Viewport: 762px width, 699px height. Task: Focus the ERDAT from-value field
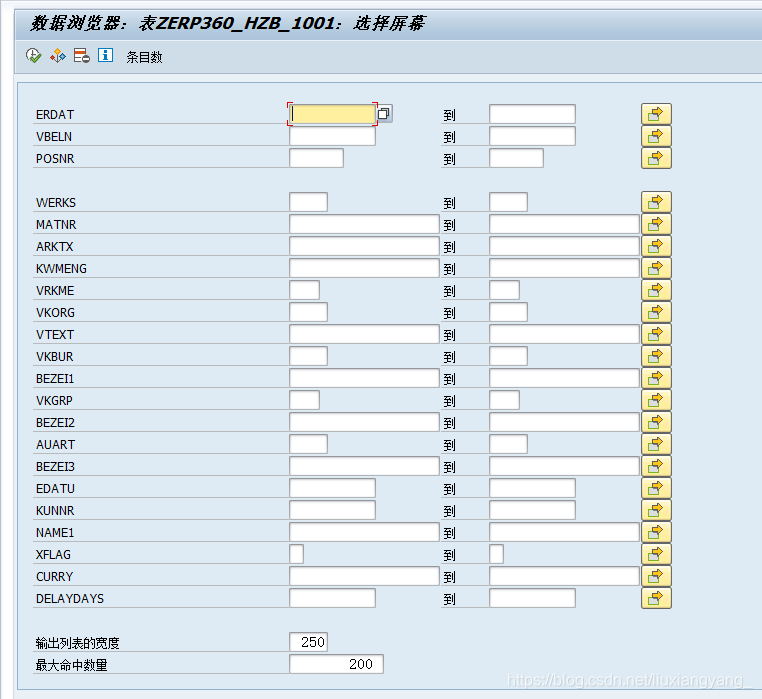332,114
